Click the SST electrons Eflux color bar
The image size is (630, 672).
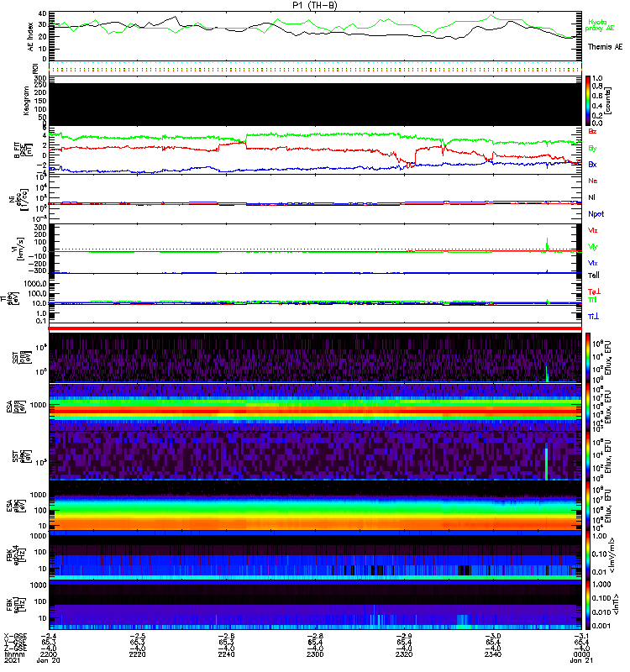click(x=588, y=455)
